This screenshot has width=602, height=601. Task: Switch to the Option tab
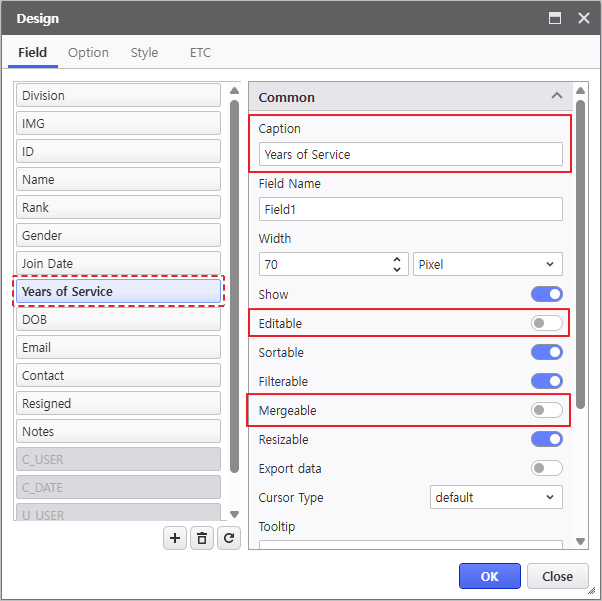point(88,53)
